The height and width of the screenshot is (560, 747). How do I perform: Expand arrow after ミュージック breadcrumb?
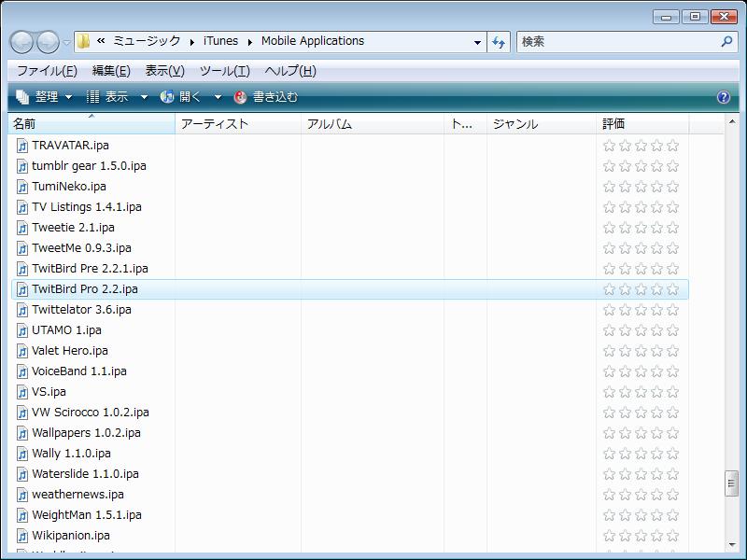(192, 42)
